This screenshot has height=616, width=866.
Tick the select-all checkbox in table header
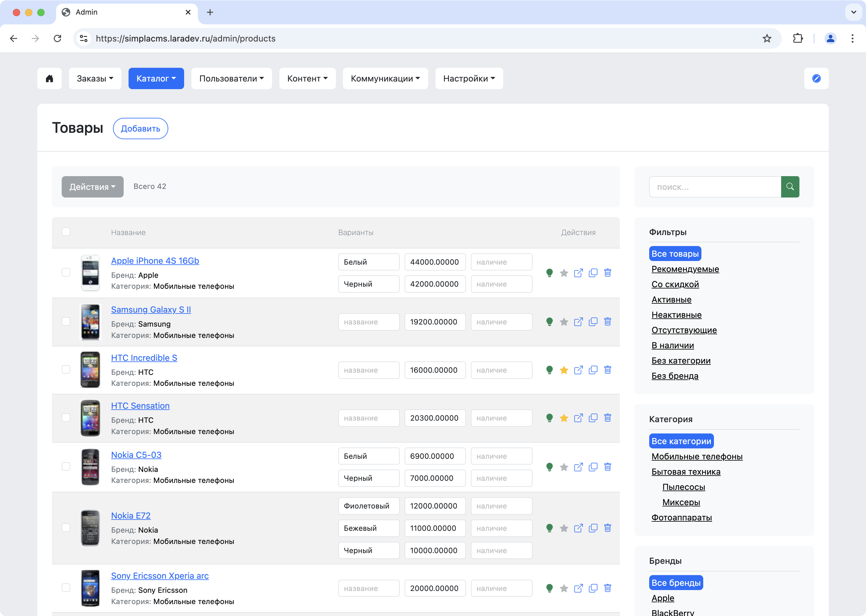66,232
